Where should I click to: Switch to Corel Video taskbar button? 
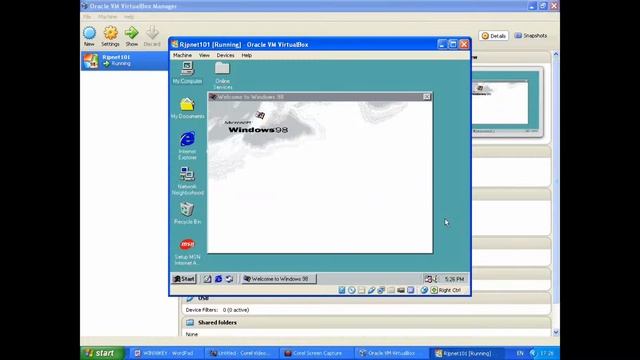pos(241,353)
